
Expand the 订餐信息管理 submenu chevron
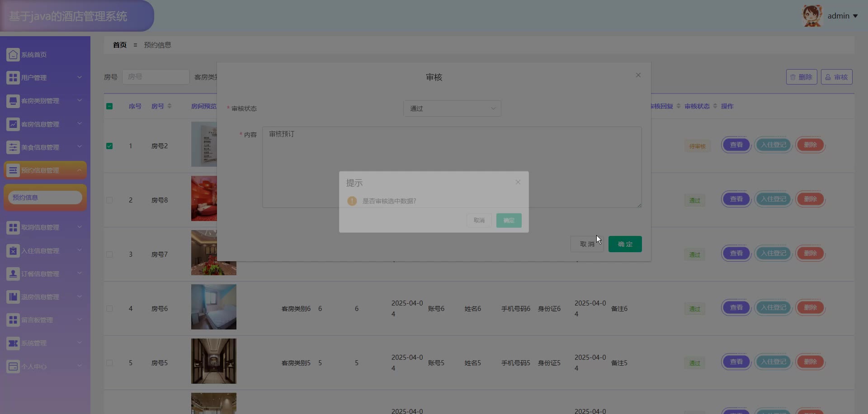(x=80, y=273)
